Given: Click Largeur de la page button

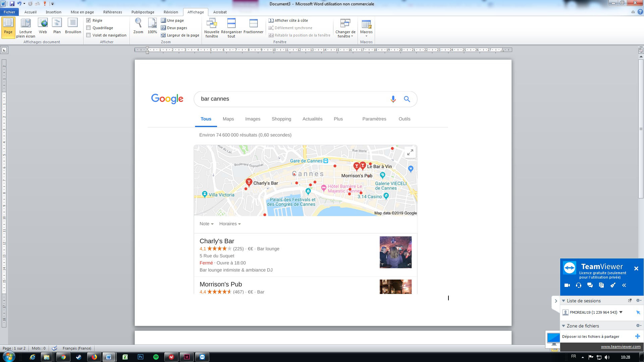Looking at the screenshot, I should tap(180, 35).
